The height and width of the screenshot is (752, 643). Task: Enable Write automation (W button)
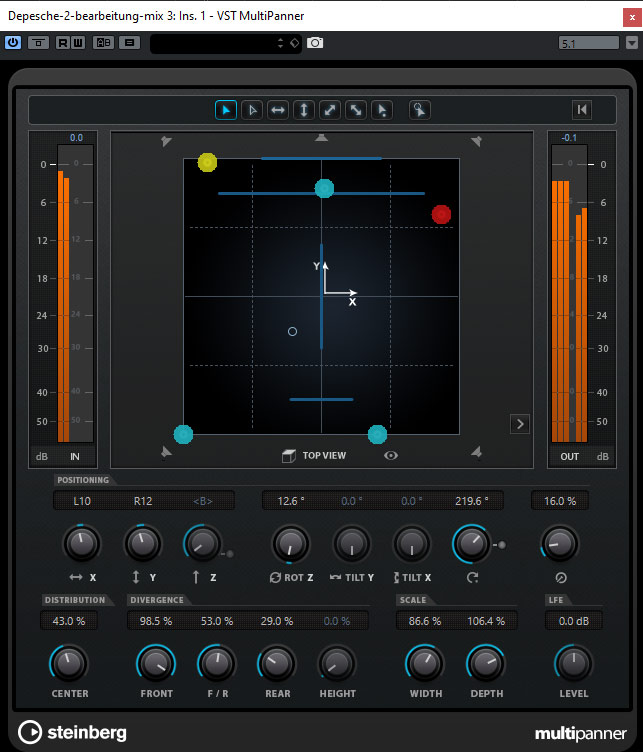click(78, 43)
